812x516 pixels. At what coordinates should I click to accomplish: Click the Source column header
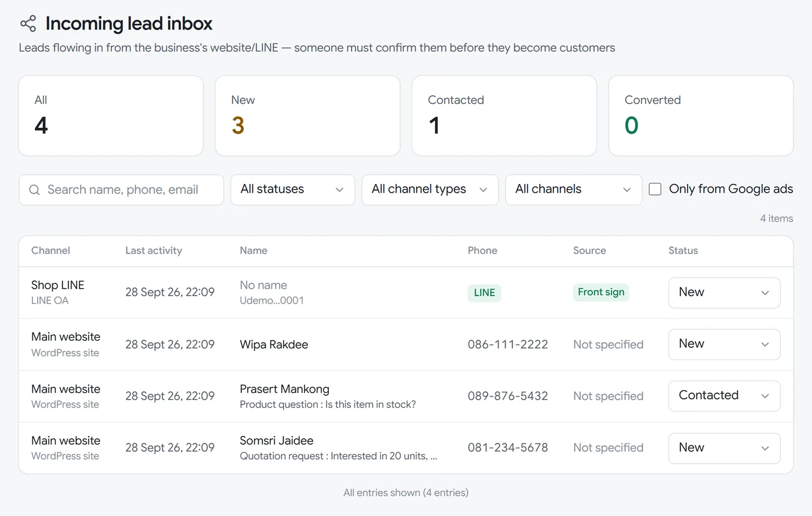[x=589, y=251]
